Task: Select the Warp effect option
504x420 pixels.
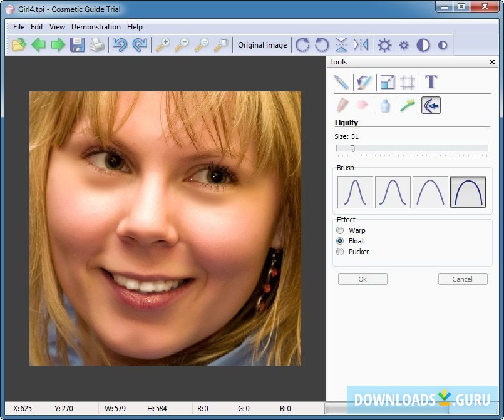Action: (x=341, y=230)
